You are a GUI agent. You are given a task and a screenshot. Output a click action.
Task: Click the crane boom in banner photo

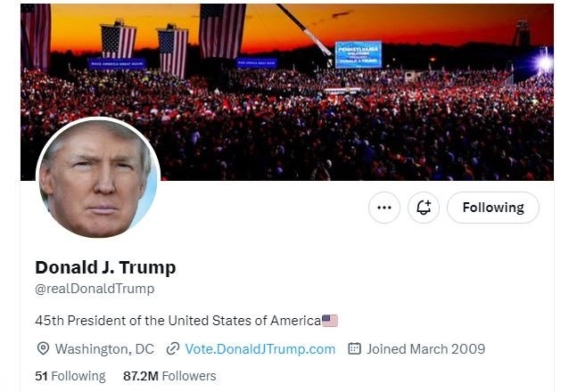click(303, 29)
